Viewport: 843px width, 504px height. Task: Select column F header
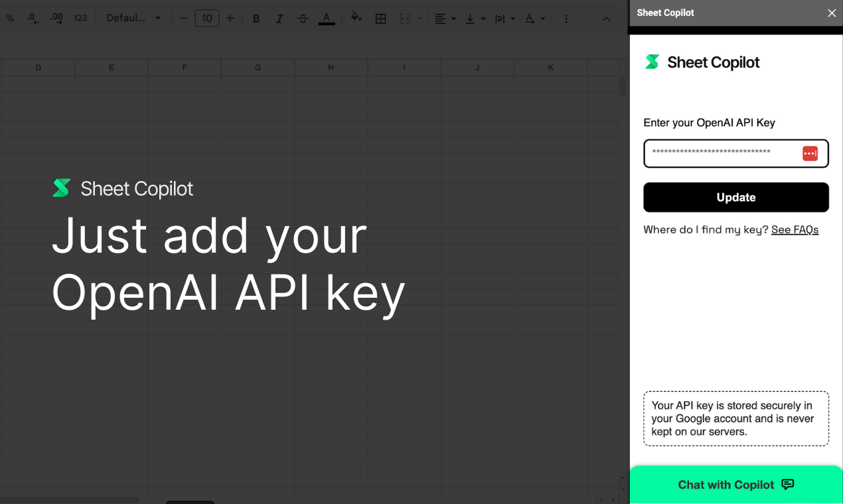185,68
